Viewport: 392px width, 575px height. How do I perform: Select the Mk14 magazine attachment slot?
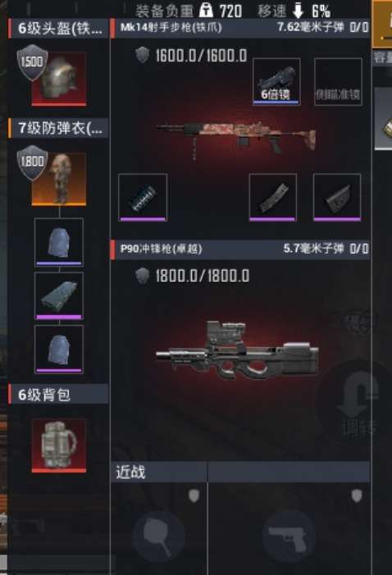click(x=273, y=198)
